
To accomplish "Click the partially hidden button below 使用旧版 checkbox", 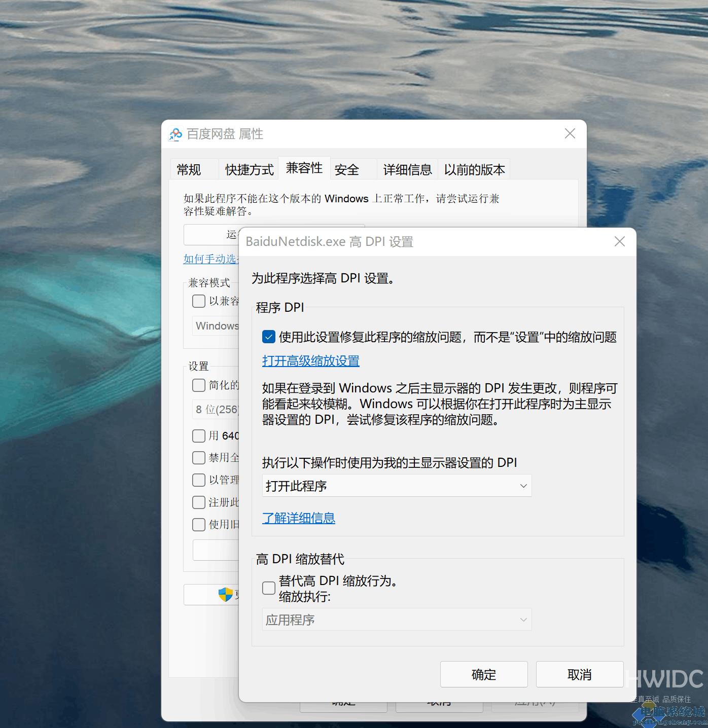I will point(216,550).
